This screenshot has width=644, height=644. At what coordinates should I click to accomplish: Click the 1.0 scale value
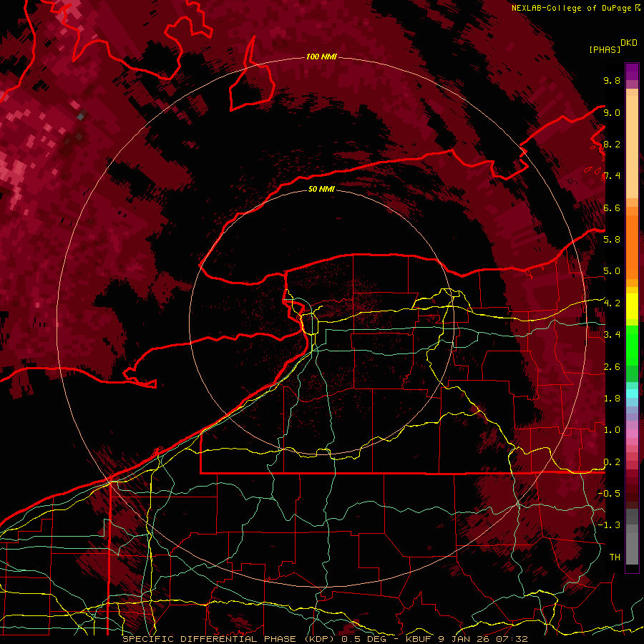point(612,430)
